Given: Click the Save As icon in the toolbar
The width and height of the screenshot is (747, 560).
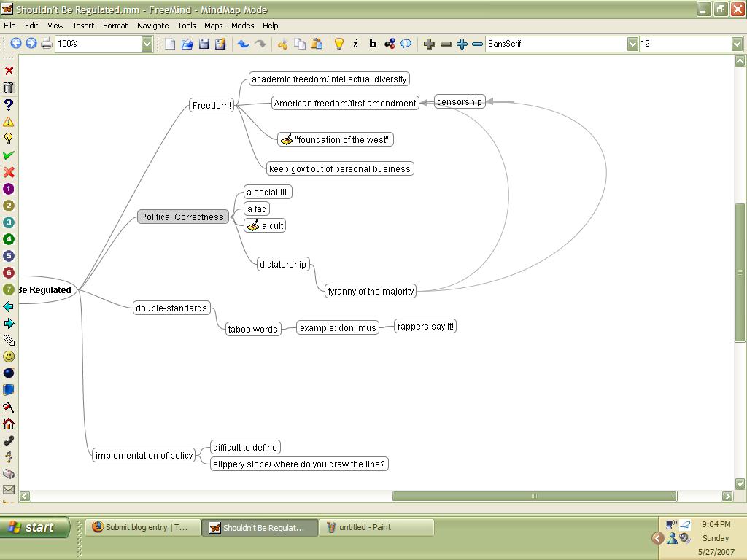Looking at the screenshot, I should click(x=220, y=44).
